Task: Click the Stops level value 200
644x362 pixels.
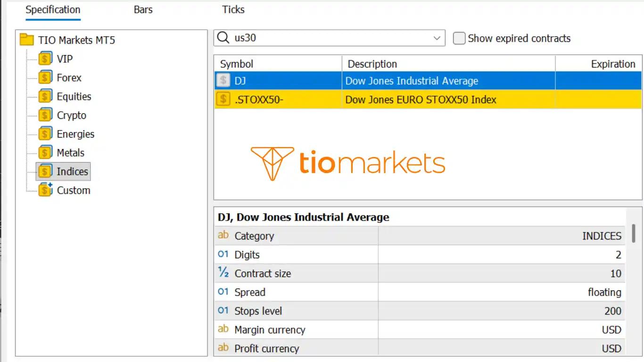Action: tap(613, 311)
